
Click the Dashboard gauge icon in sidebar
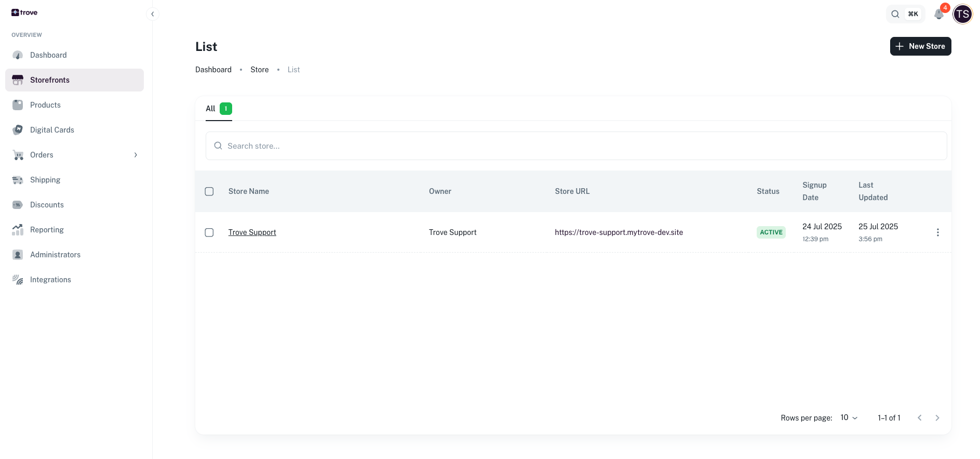[18, 55]
